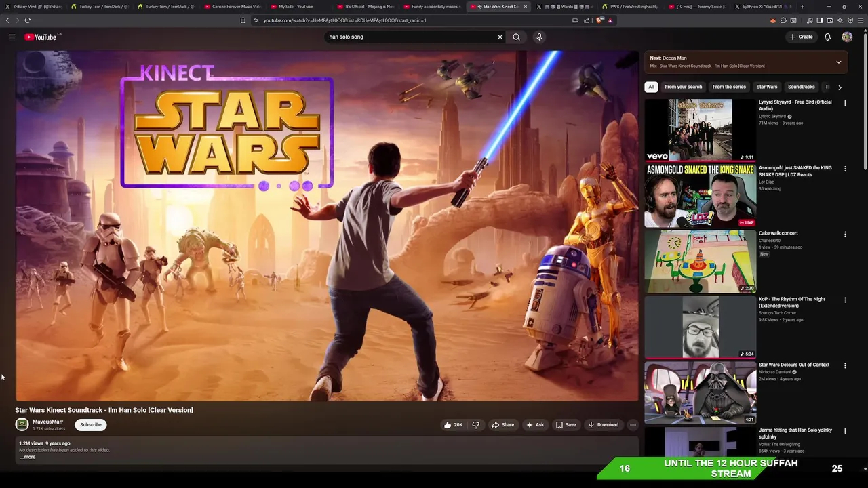Open the YouTube hamburger guide menu
Screen dimensions: 868x488
(12, 37)
